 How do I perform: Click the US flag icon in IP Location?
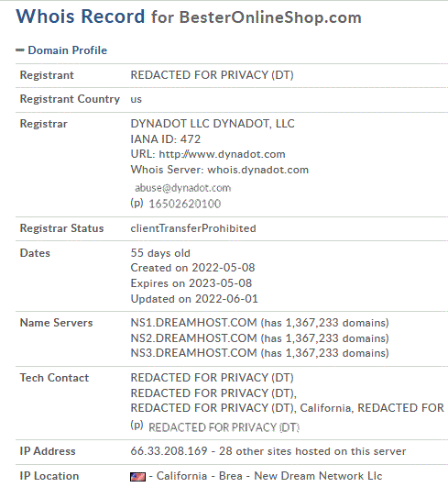[x=137, y=476]
